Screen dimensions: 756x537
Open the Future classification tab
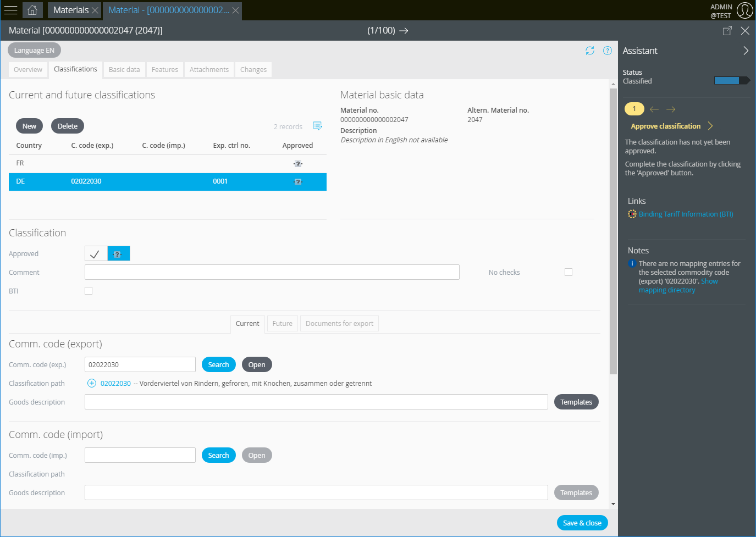[283, 324]
